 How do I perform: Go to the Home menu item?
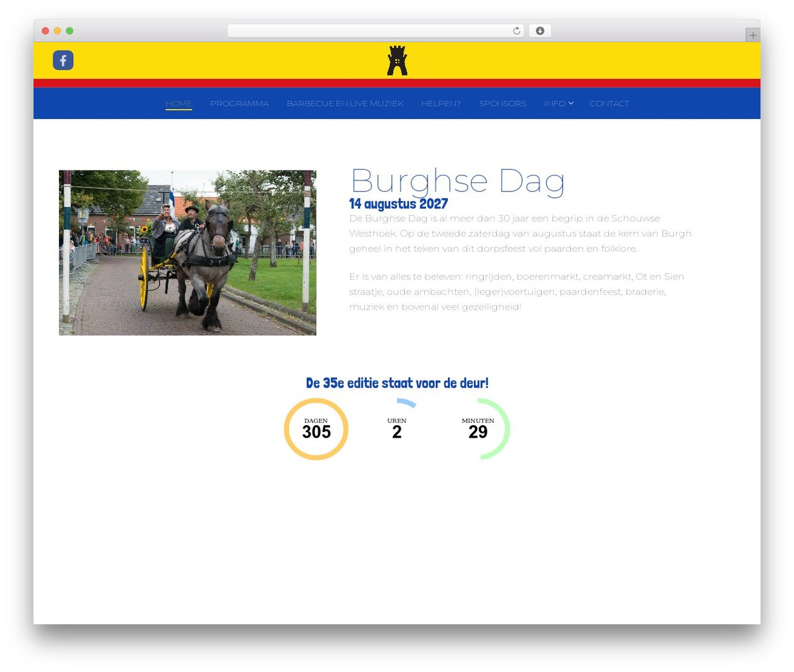coord(179,104)
